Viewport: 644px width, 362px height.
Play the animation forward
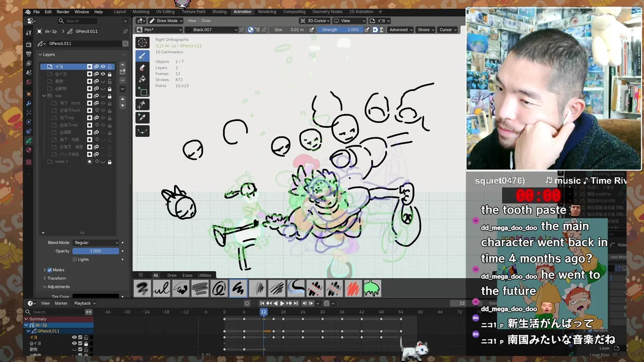pos(282,303)
